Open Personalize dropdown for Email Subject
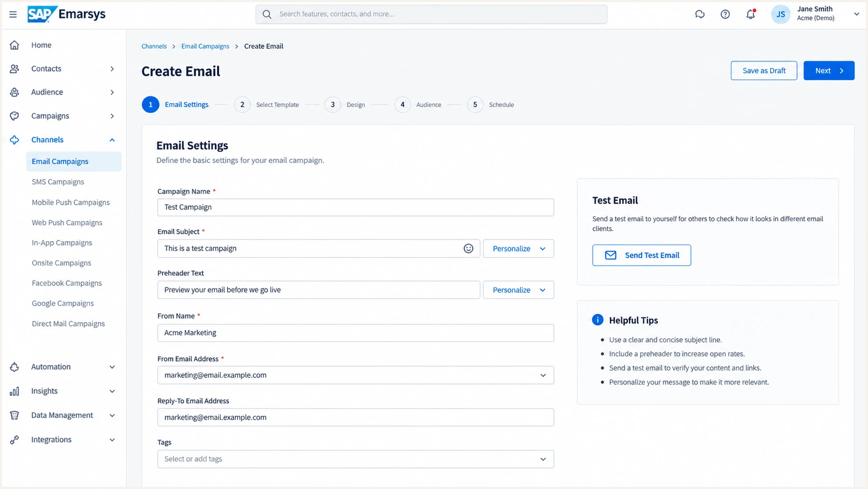 (x=519, y=248)
